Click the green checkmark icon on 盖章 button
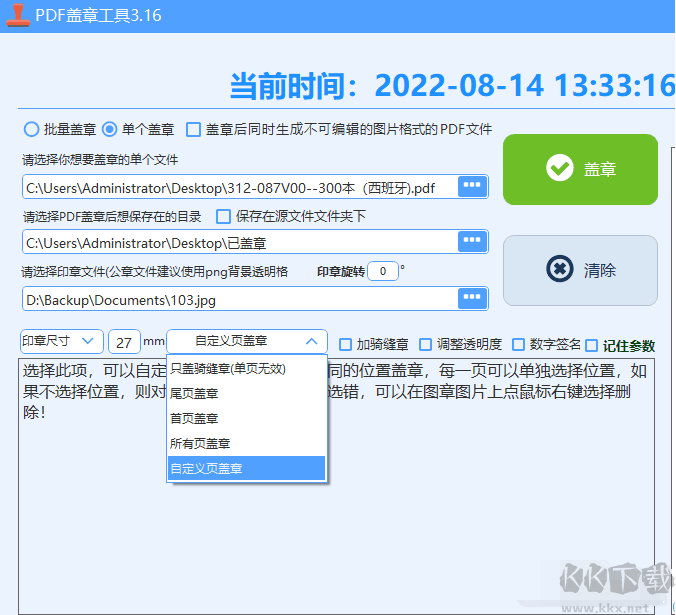Viewport: 676px width, 615px height. coord(560,169)
